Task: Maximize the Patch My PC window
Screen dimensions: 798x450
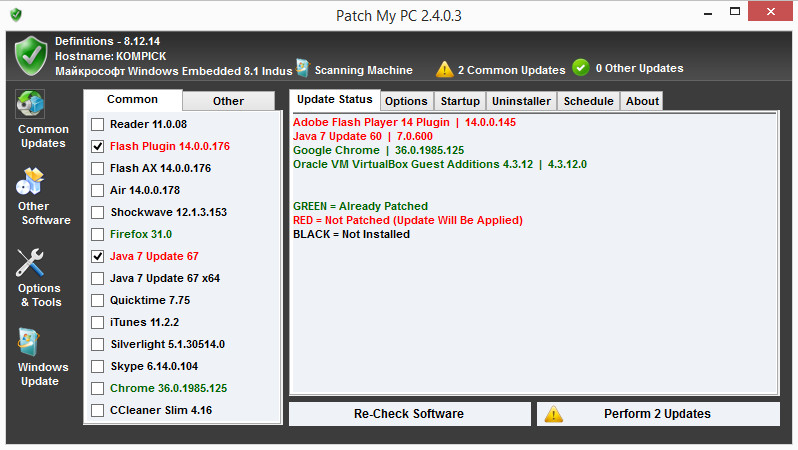Action: click(x=735, y=11)
